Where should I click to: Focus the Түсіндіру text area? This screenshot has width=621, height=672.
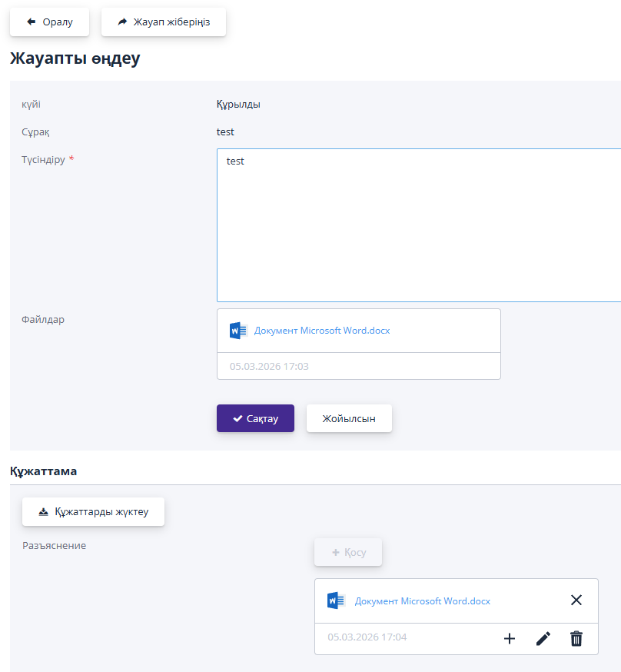click(418, 225)
